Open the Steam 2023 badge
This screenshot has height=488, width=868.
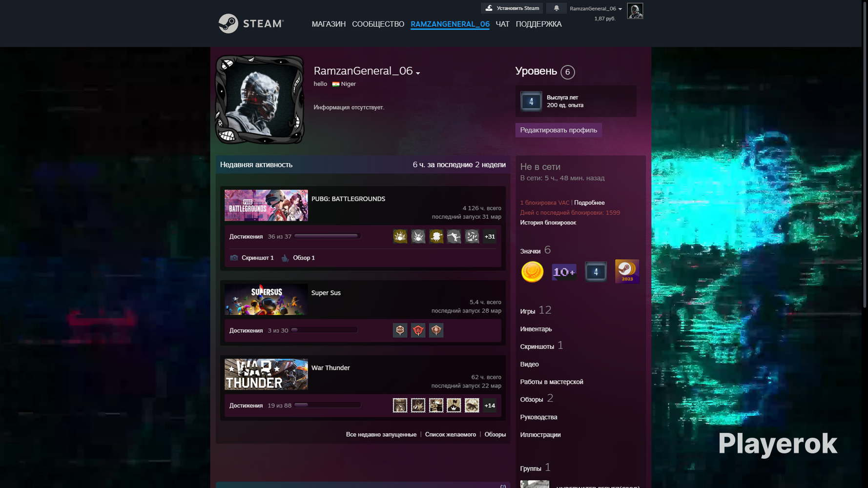627,271
